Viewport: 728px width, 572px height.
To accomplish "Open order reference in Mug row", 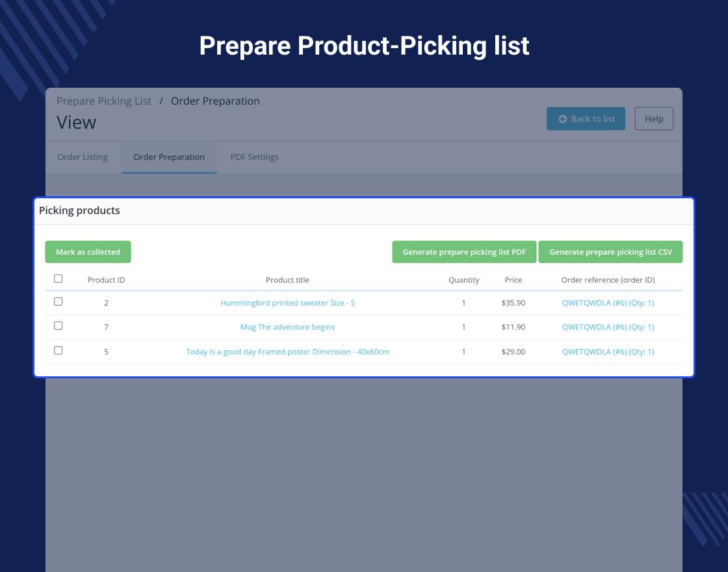I will point(608,327).
